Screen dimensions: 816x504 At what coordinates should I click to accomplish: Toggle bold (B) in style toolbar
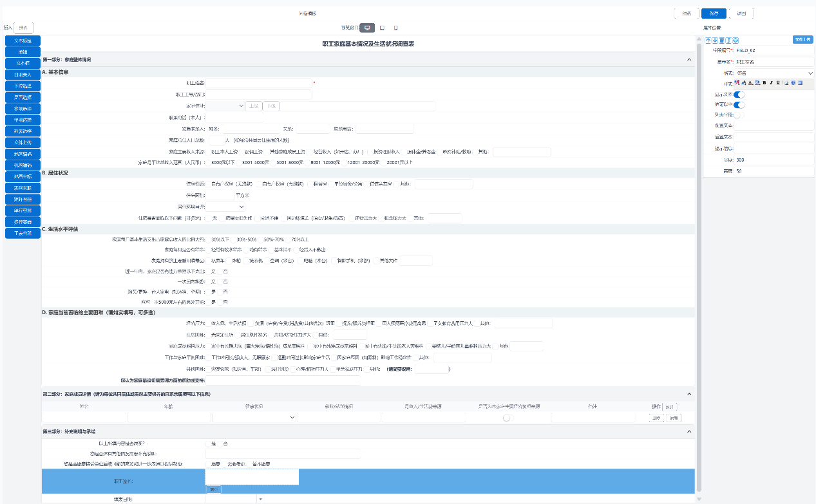[x=764, y=83]
